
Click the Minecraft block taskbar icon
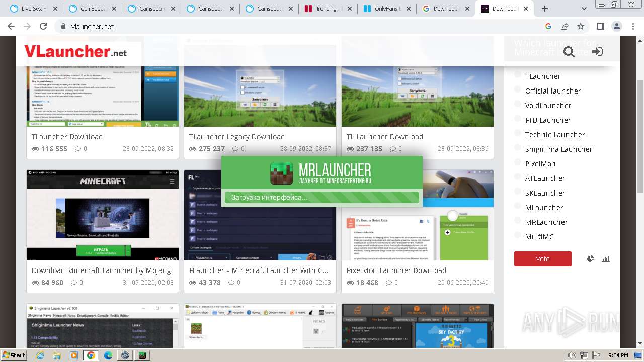click(142, 355)
